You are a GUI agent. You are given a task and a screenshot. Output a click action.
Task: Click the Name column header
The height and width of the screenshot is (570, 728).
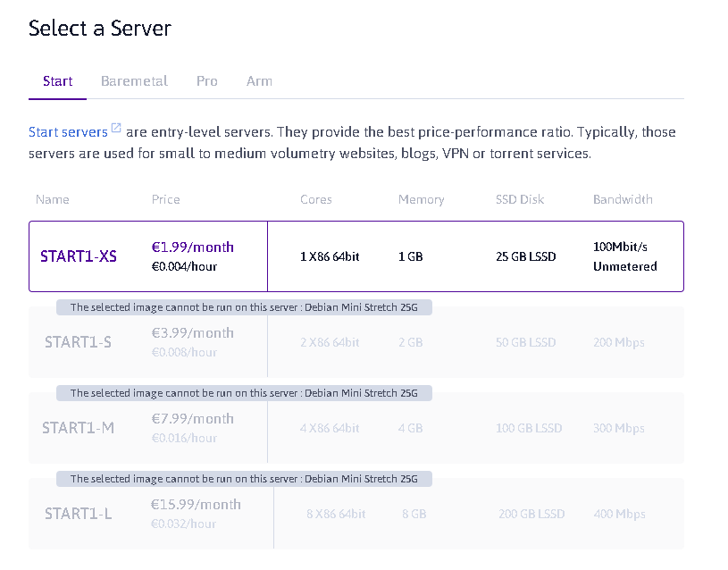point(52,199)
